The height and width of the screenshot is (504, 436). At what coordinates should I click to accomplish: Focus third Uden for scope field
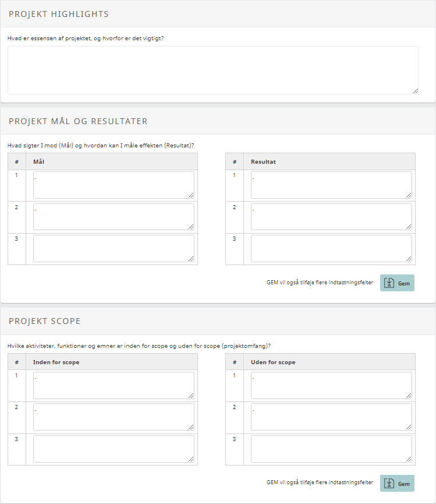331,449
